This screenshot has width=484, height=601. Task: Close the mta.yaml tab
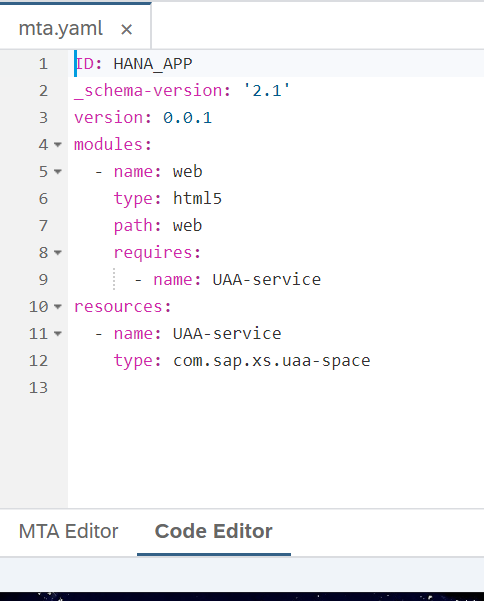pos(126,29)
